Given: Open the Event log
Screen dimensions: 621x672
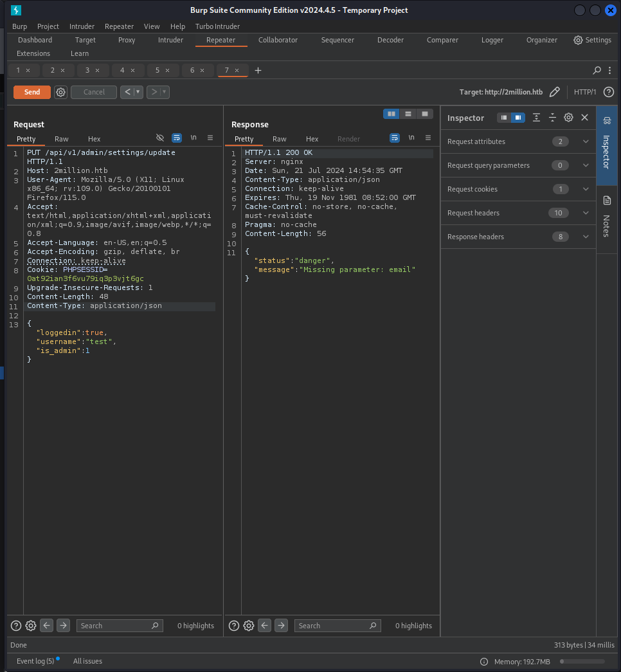Looking at the screenshot, I should pos(35,661).
